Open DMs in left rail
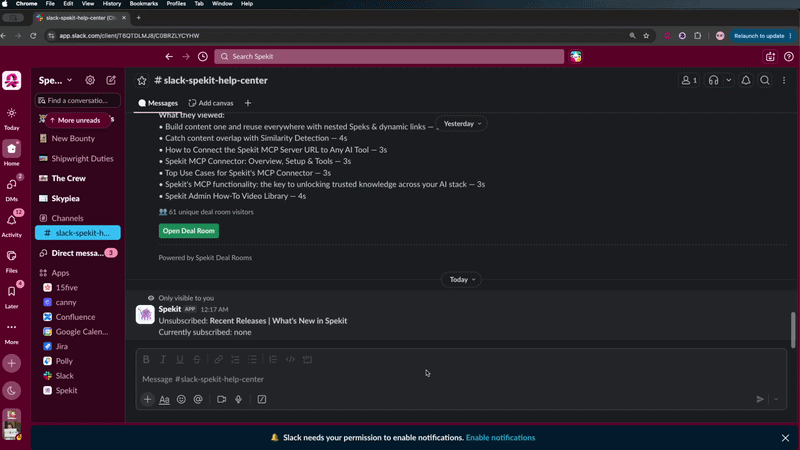 11,189
